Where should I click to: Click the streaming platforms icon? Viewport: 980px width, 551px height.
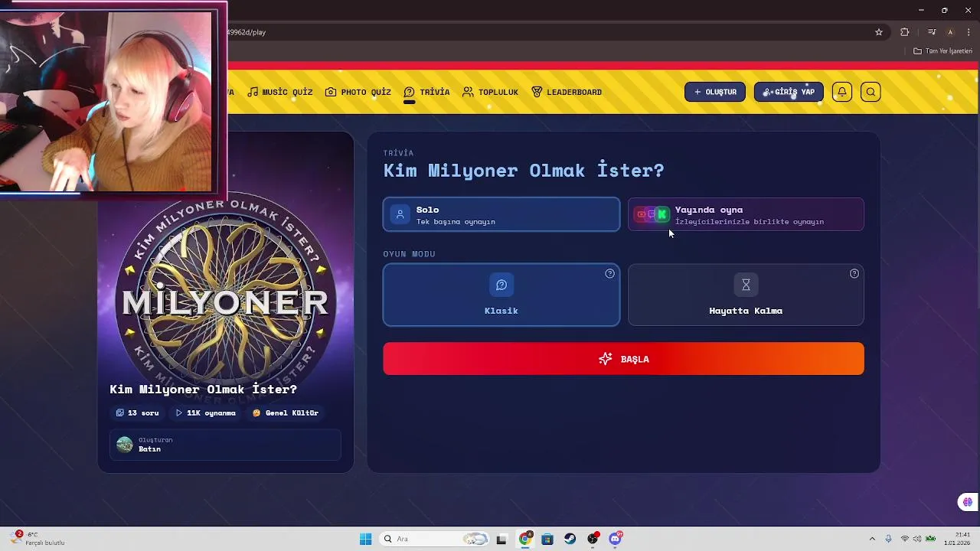coord(652,214)
